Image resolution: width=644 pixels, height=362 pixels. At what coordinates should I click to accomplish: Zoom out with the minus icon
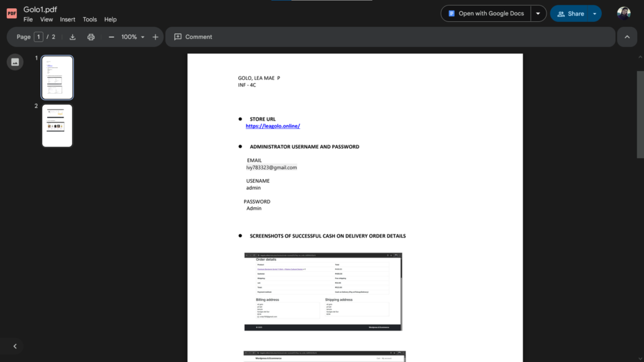(x=111, y=37)
